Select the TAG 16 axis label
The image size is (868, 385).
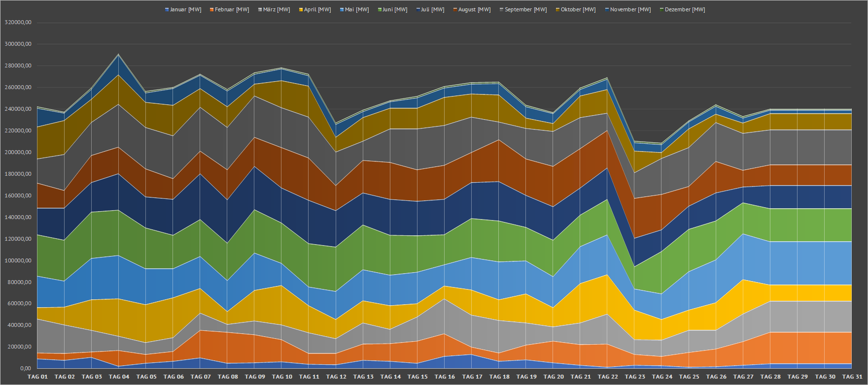click(445, 377)
